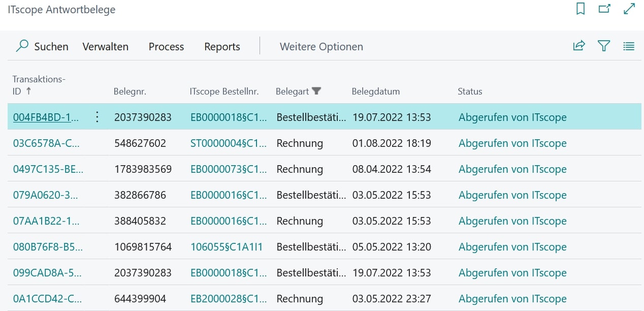644x311 pixels.
Task: Open the Belegdatum column header menu
Action: [x=375, y=91]
